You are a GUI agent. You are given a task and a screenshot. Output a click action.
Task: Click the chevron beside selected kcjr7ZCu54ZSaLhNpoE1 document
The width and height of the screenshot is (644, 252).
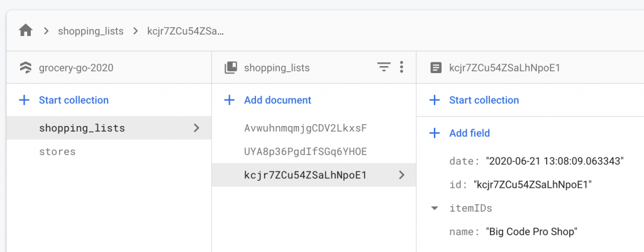402,175
